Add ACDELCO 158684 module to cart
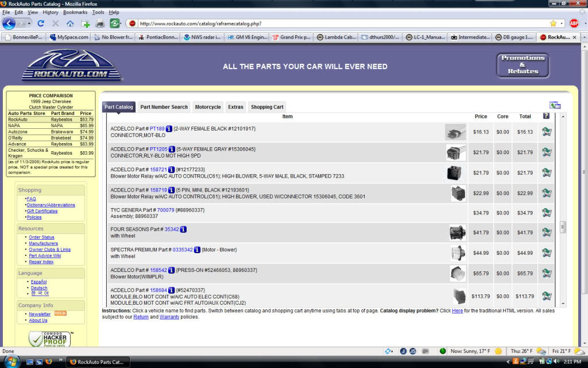The height and width of the screenshot is (368, 588). 547,296
